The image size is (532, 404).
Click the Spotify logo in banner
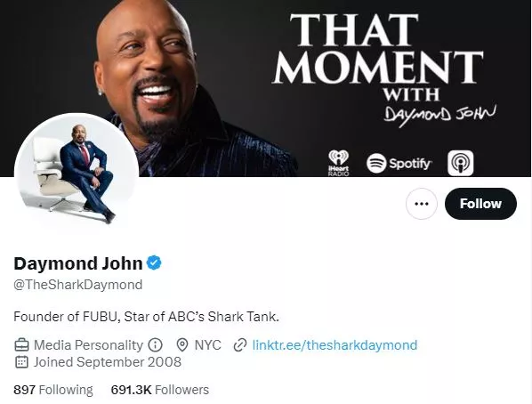399,164
